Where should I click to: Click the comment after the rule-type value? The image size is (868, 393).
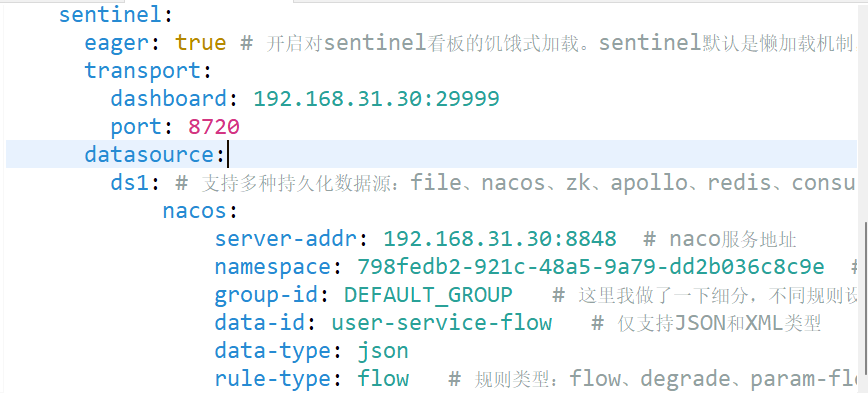coord(652,379)
